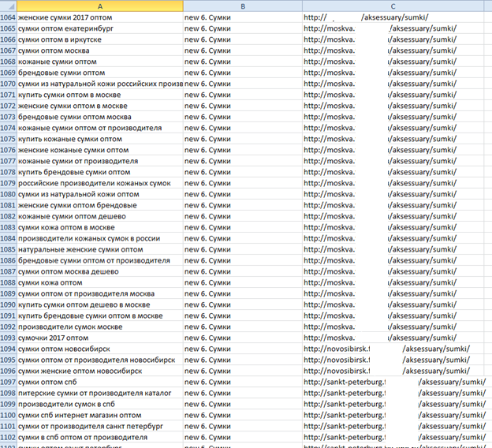Click cell 'купить сумки оптом в москве'
The width and height of the screenshot is (492, 448).
coord(100,95)
